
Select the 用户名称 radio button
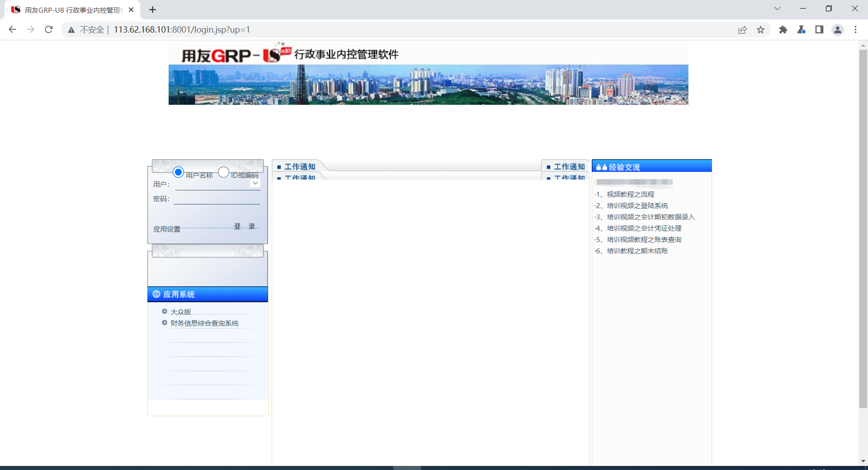[178, 172]
